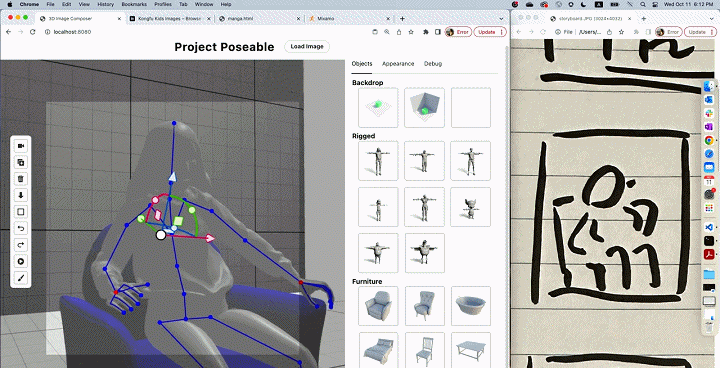Add the round bowl-shaped furniture item
The width and height of the screenshot is (720, 368).
(x=471, y=306)
